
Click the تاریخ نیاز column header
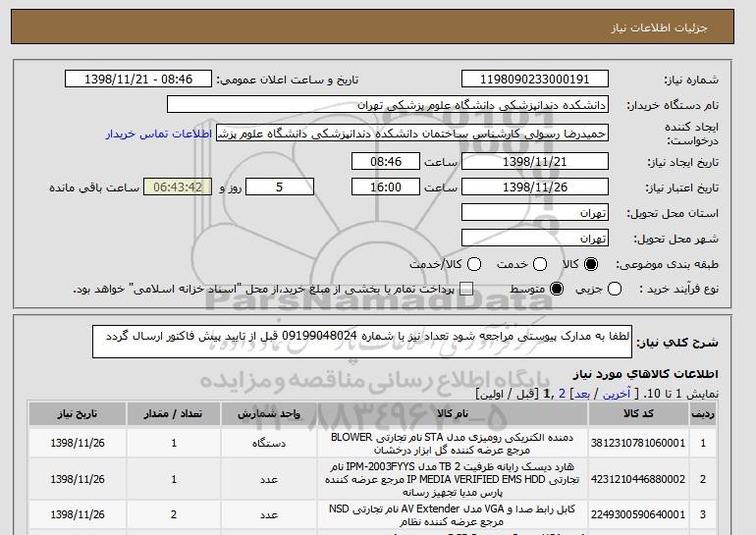click(78, 414)
